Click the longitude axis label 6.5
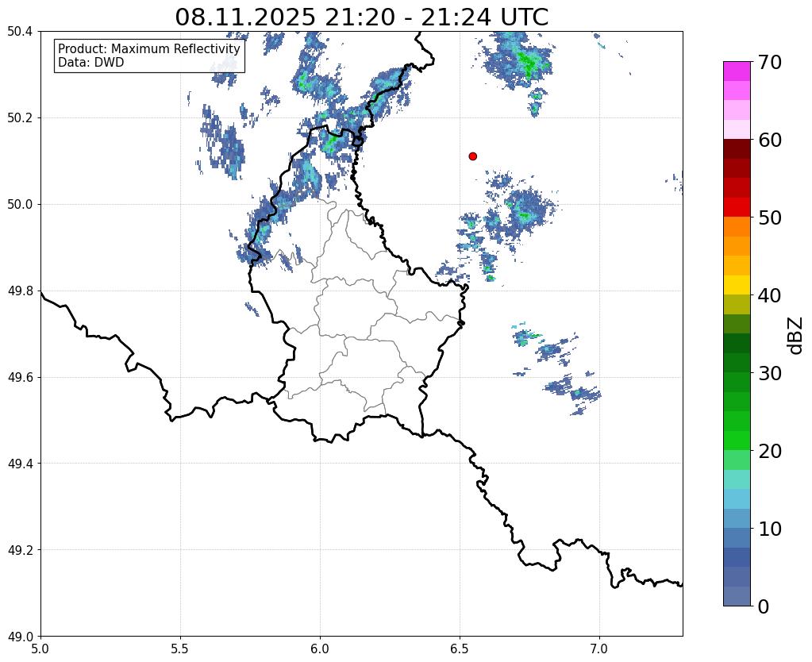812x662 pixels. click(460, 649)
